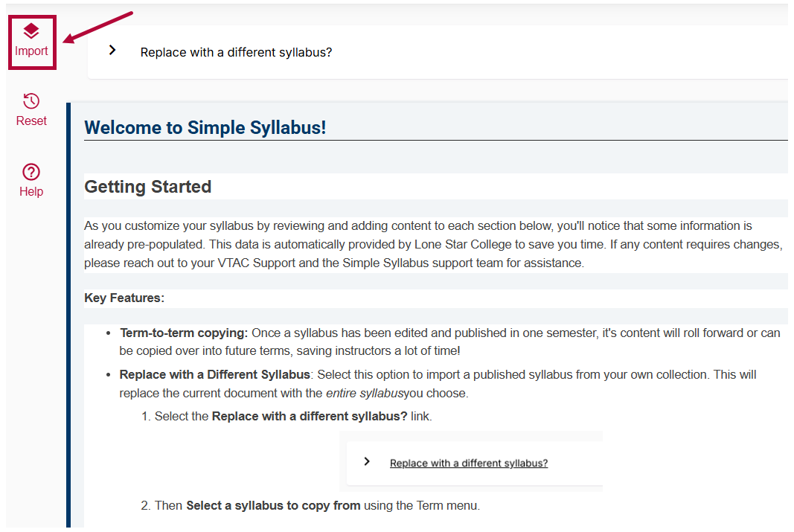Click chevron inside the embedded example image
794x532 pixels.
point(366,461)
